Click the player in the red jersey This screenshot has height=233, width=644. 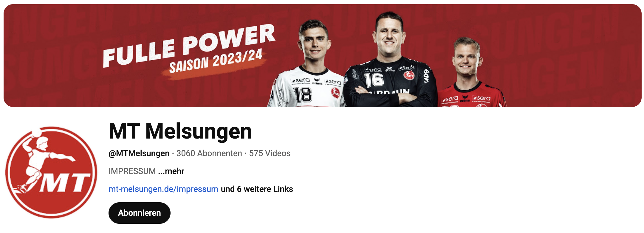click(x=470, y=73)
